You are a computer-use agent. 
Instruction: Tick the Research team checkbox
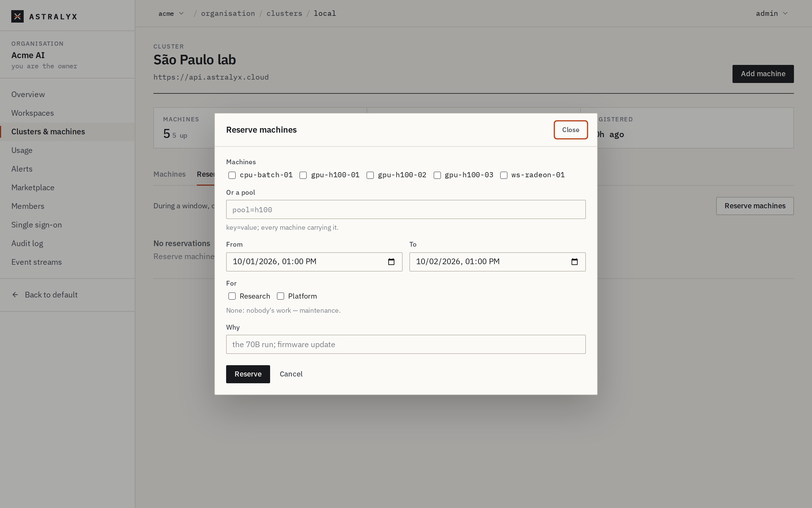232,296
